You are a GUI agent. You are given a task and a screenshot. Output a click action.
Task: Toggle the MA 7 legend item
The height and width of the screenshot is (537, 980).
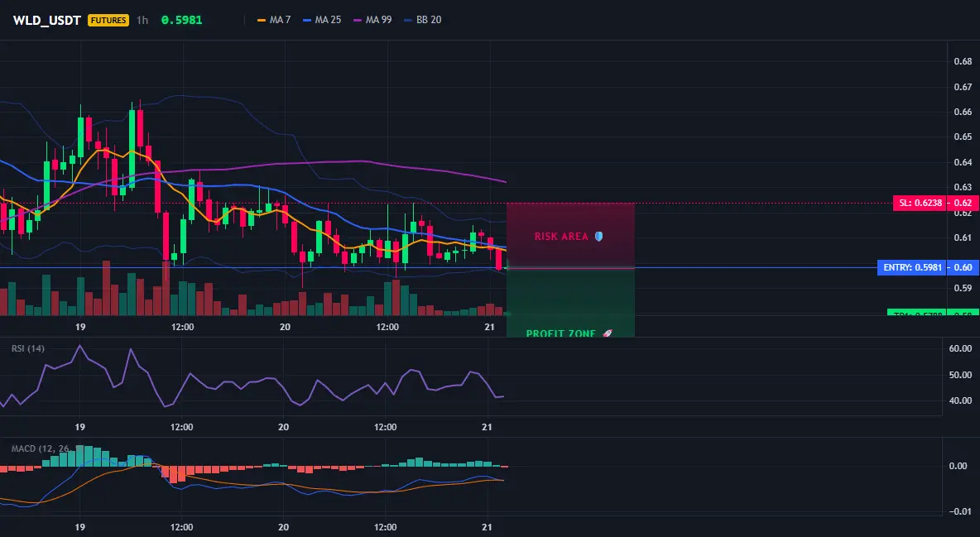274,20
